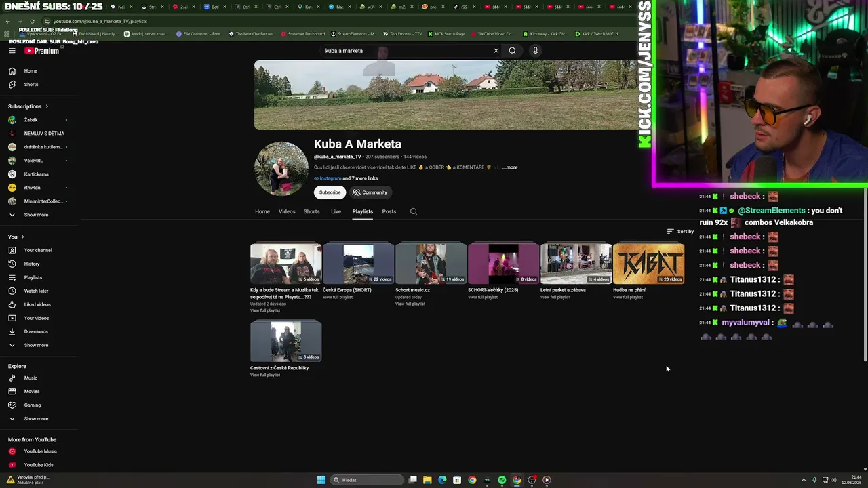Switch to the channel Live tab
Screen dimensions: 868x488
point(336,211)
